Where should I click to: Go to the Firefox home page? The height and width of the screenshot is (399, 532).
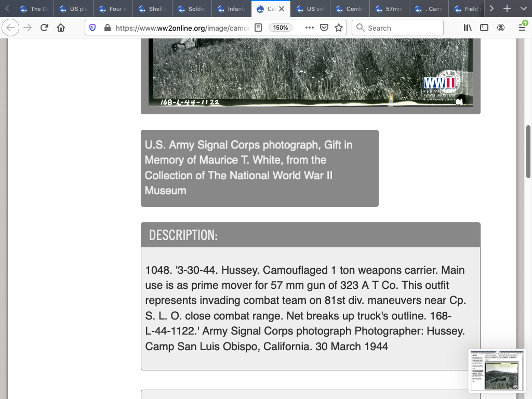pos(61,28)
